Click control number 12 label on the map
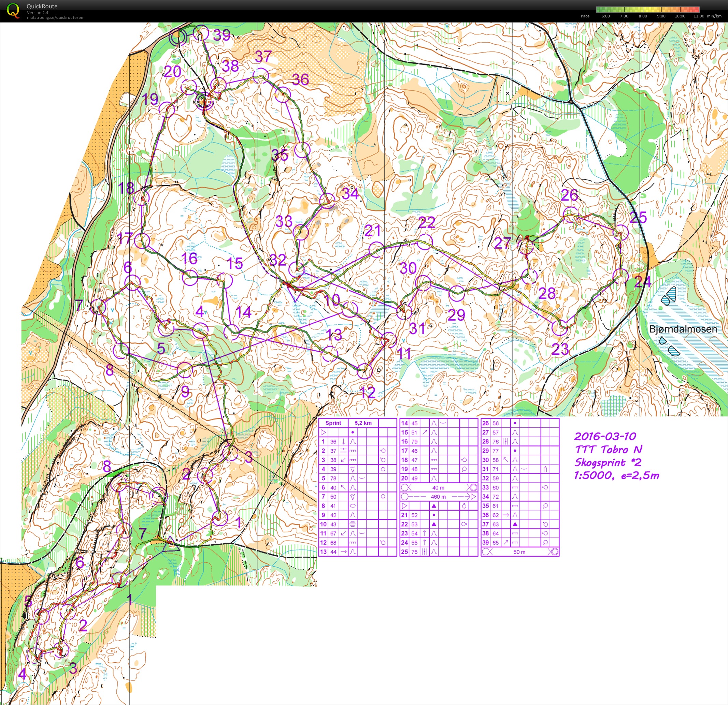Screen dimensions: 728x705 click(x=368, y=393)
